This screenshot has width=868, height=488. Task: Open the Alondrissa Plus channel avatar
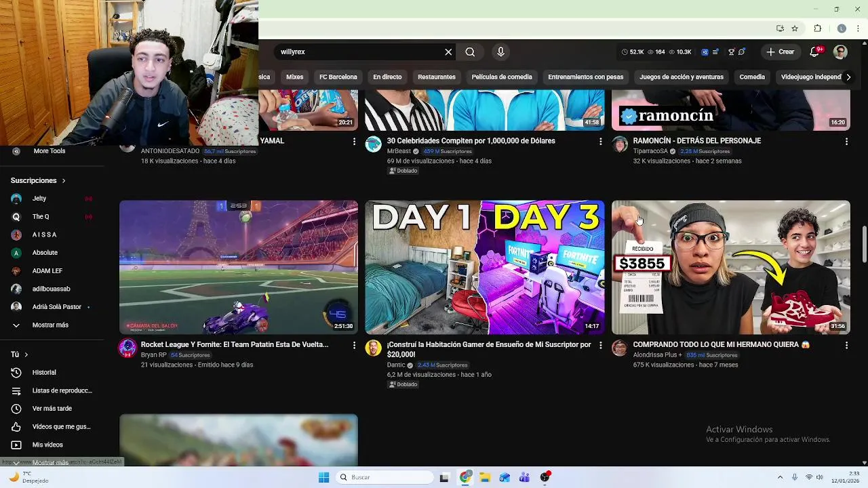click(620, 348)
